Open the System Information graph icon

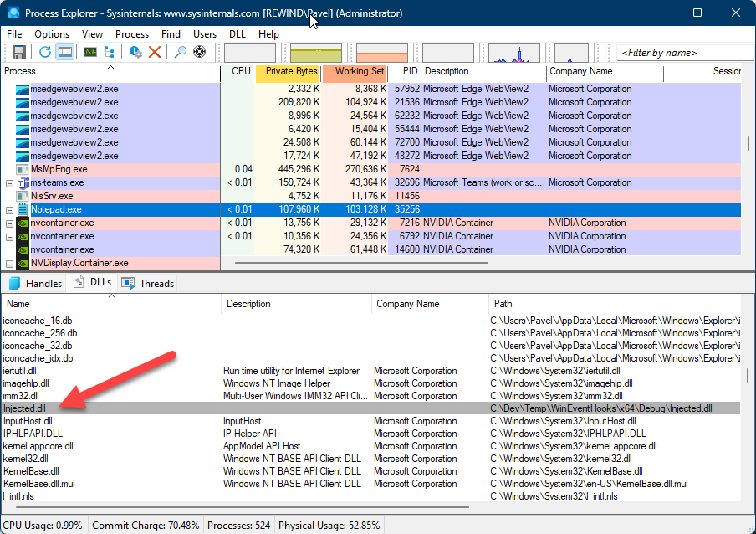(90, 52)
